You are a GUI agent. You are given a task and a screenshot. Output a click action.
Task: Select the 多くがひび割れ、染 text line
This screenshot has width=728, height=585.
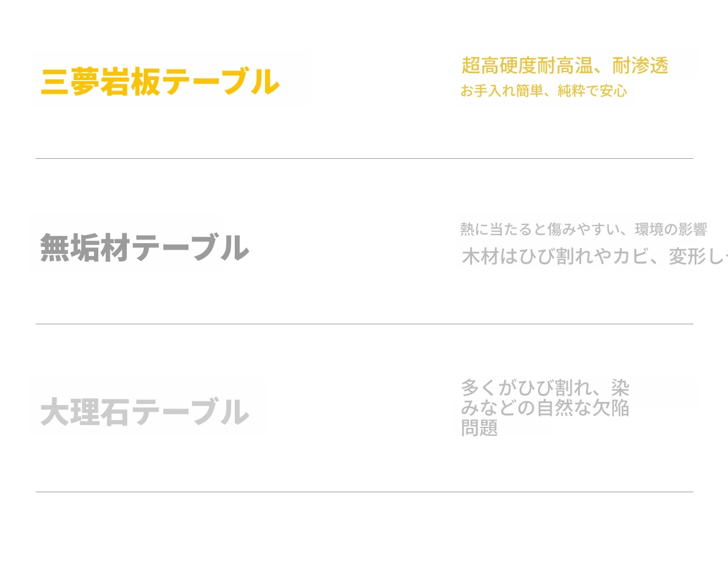545,387
